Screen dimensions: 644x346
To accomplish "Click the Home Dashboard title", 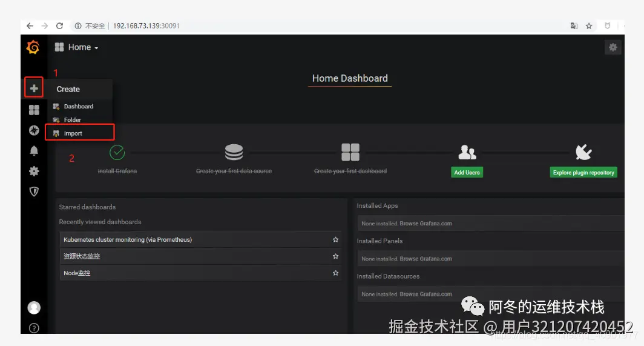I will (350, 78).
